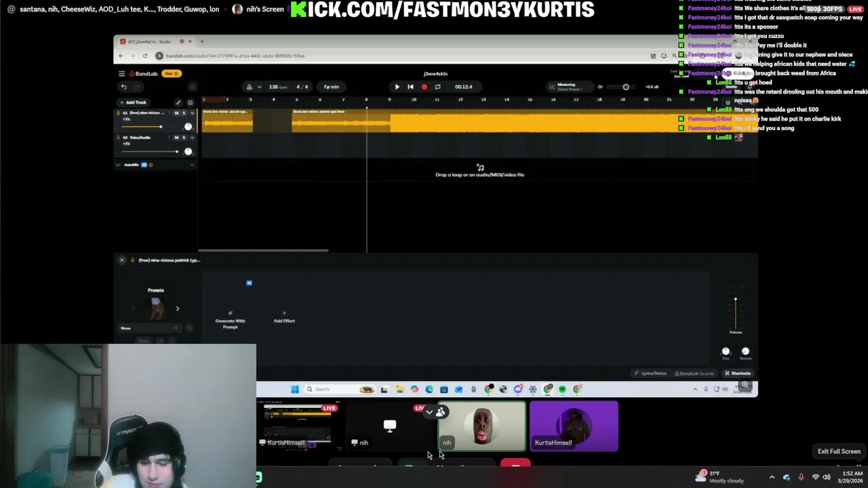Click Exit Full Screen
The image size is (868, 488).
pos(839,451)
